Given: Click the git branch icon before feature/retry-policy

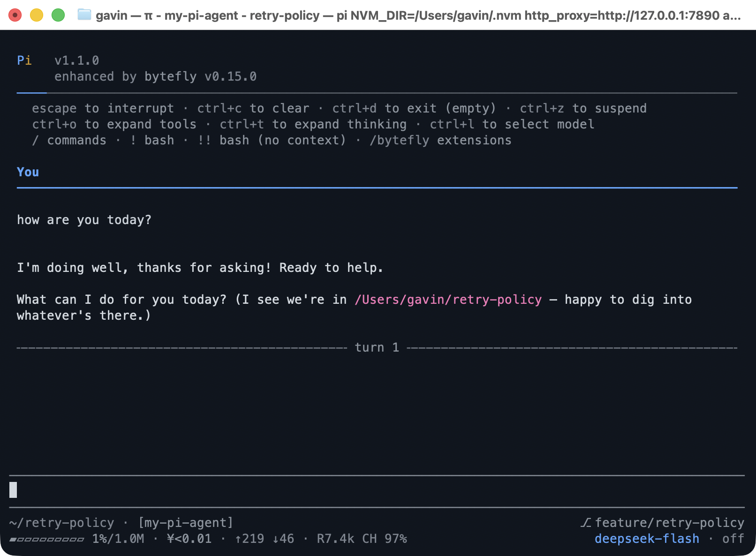Looking at the screenshot, I should click(586, 522).
